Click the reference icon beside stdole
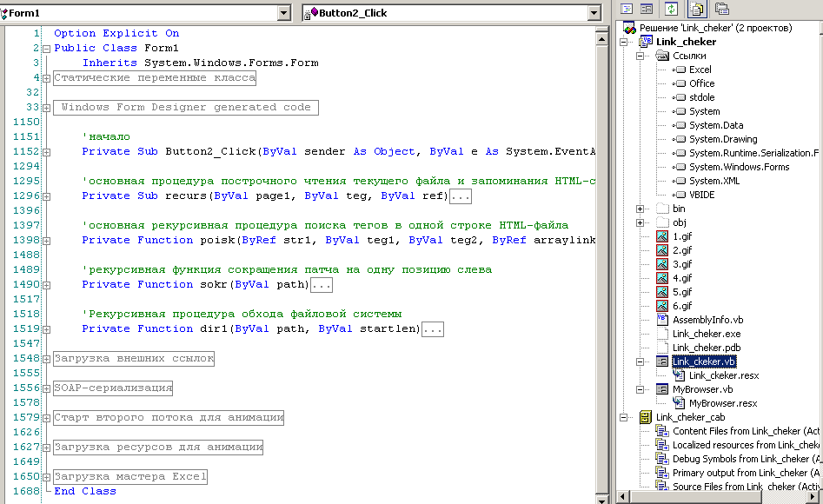Image resolution: width=823 pixels, height=504 pixels. tap(680, 97)
